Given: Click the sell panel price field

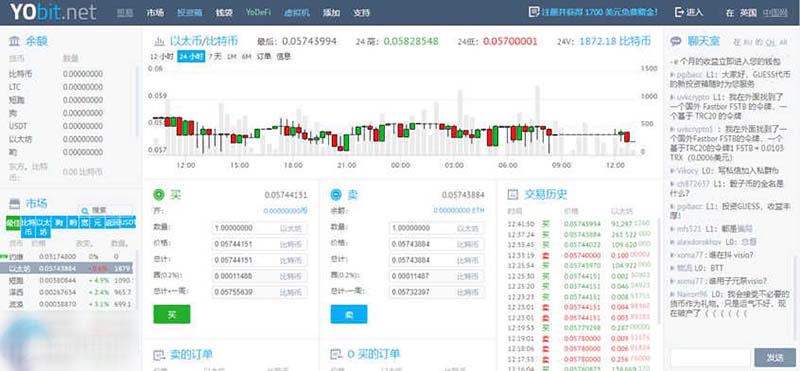Looking at the screenshot, I should [437, 244].
